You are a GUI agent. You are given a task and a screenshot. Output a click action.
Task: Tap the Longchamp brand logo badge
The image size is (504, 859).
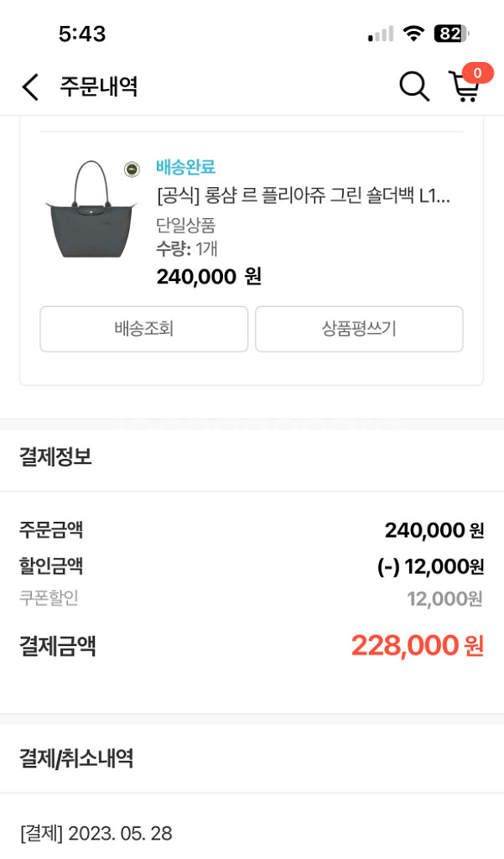click(x=132, y=169)
